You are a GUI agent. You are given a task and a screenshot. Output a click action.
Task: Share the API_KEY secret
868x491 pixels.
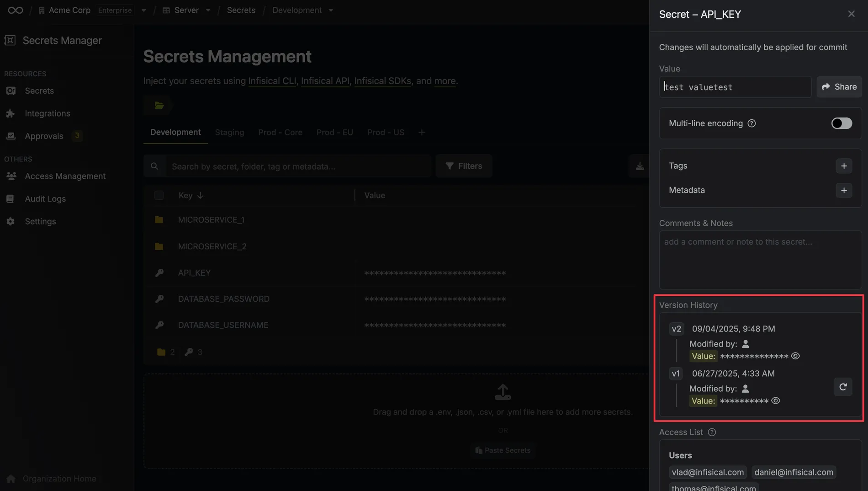pyautogui.click(x=839, y=87)
